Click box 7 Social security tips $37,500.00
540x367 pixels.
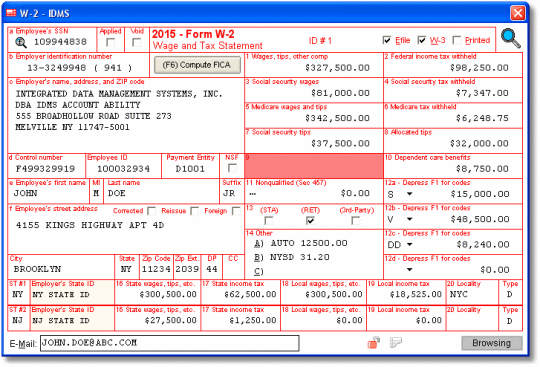340,143
